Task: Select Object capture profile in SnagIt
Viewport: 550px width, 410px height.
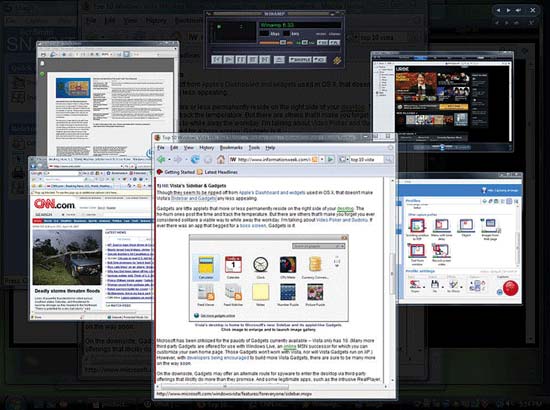Action: coord(466,227)
